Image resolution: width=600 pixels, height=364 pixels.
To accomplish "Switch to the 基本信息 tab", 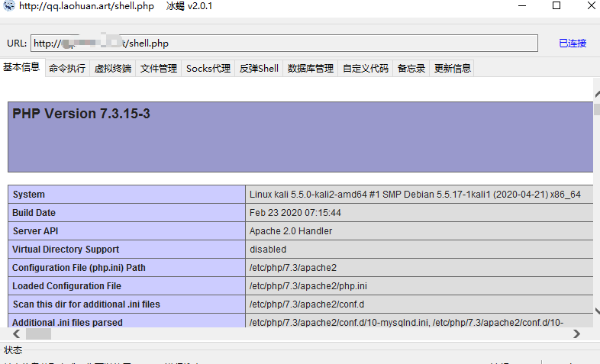I will click(x=21, y=67).
